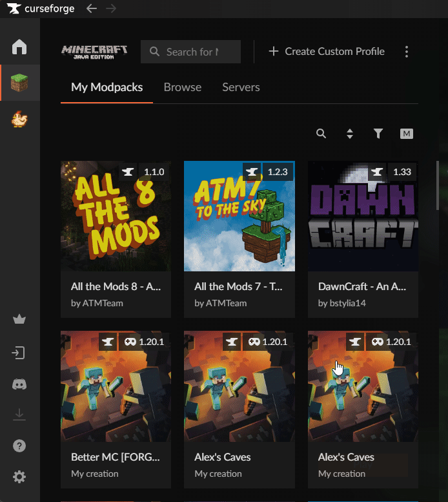
Task: Click the magnifier icon above modpack grid
Action: click(321, 134)
